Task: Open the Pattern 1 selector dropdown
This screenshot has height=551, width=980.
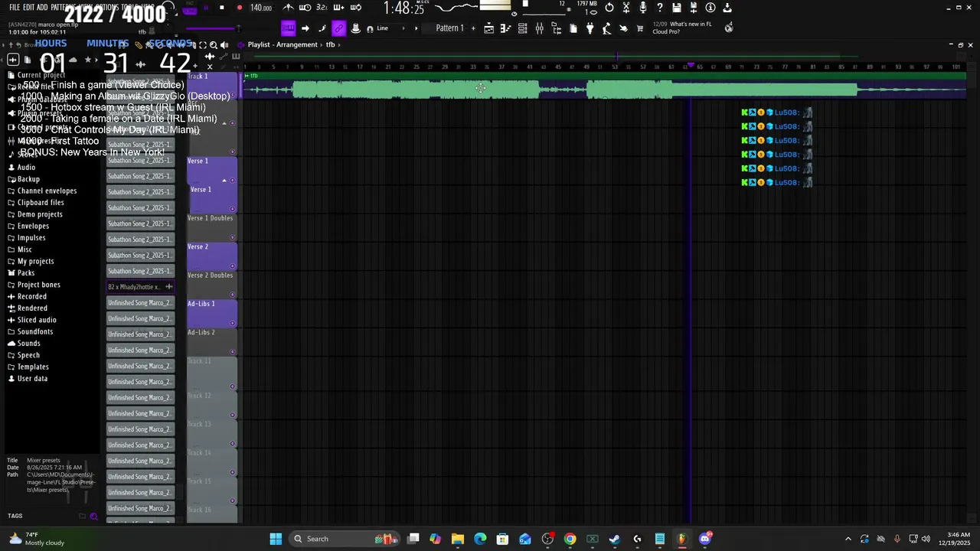Action: [449, 28]
